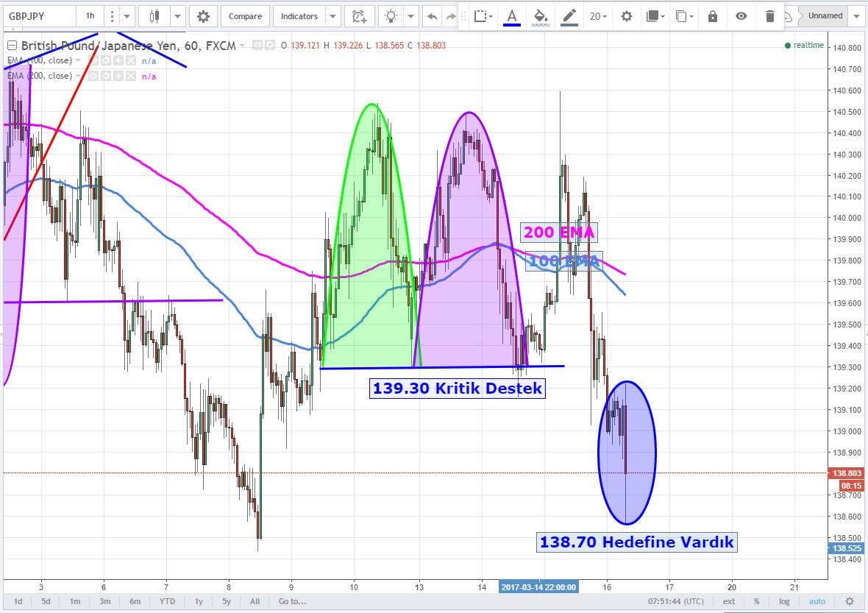This screenshot has height=613, width=868.
Task: Click the candlestick chart style icon
Action: coord(154,15)
